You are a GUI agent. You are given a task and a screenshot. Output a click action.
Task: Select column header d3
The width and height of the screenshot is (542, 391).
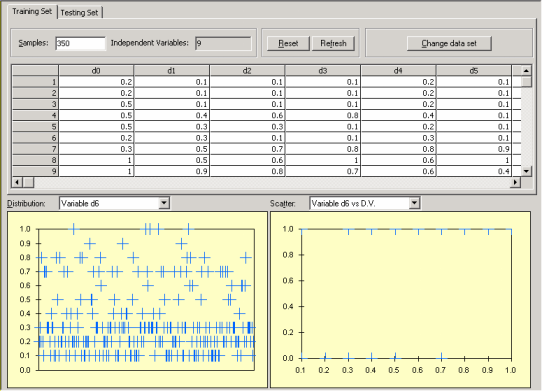coord(323,71)
